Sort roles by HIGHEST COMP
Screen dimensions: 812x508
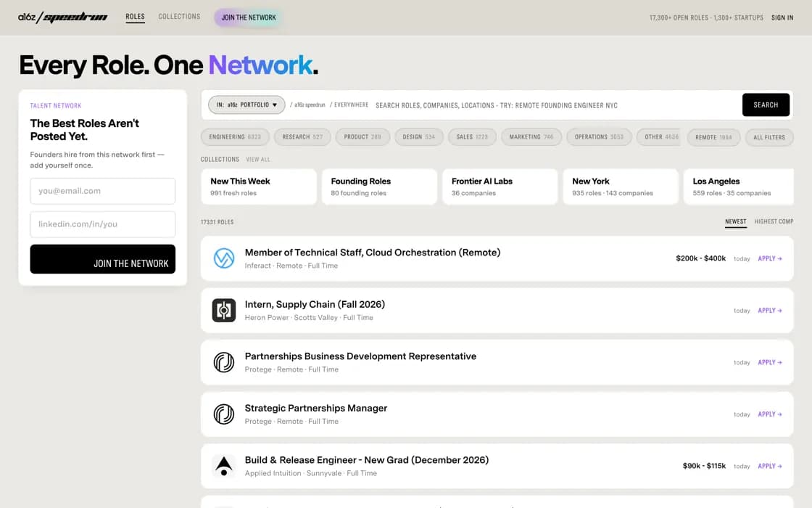(x=774, y=221)
